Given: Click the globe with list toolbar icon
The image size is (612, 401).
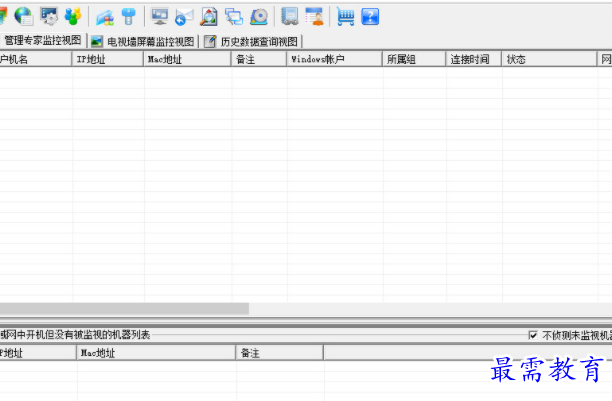Looking at the screenshot, I should click(x=23, y=16).
